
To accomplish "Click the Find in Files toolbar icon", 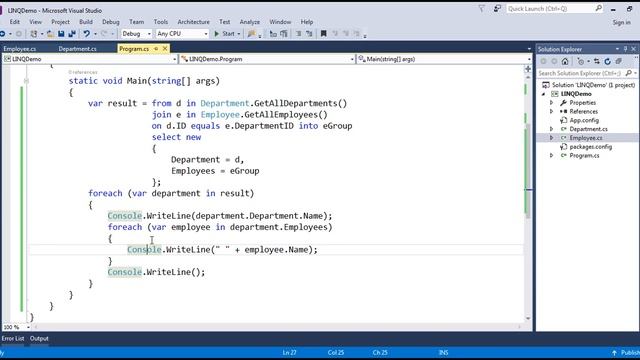I will [x=251, y=34].
